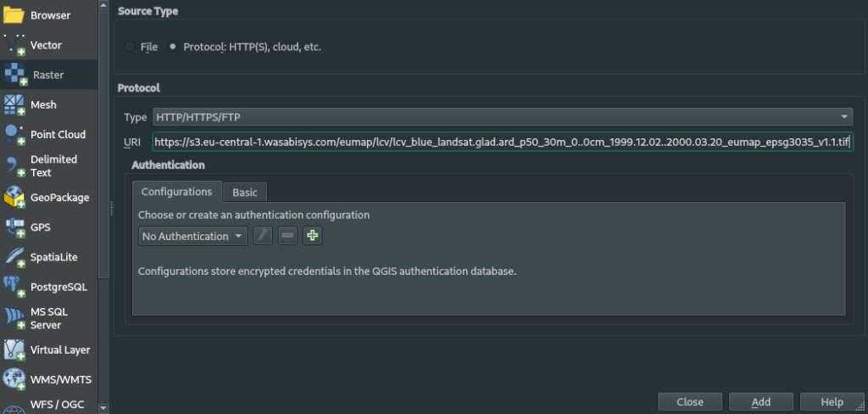This screenshot has width=868, height=414.
Task: Select the PostgreSQL elephant icon
Action: (14, 287)
